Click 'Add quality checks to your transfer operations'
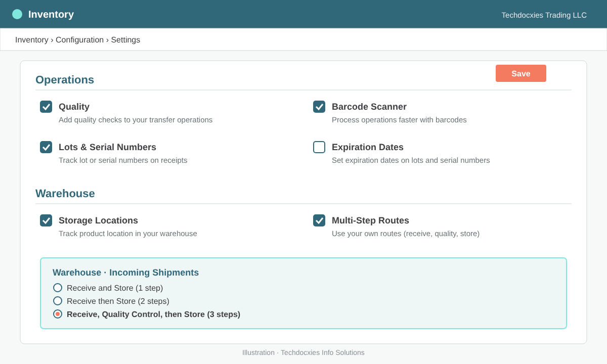Image resolution: width=607 pixels, height=364 pixels. point(136,120)
